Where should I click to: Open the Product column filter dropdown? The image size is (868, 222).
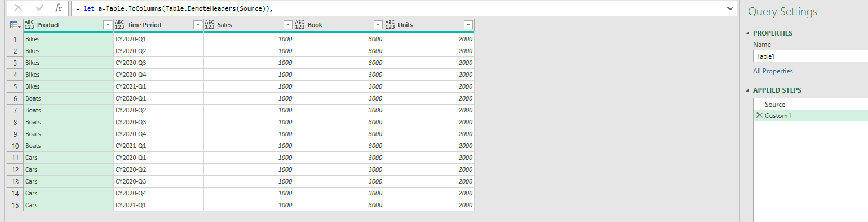coord(107,25)
